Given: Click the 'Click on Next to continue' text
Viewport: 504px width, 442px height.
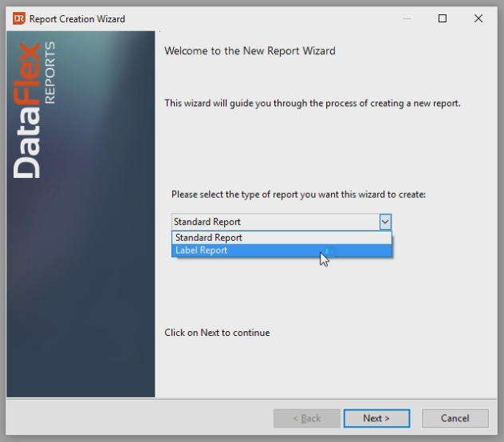Looking at the screenshot, I should point(217,333).
